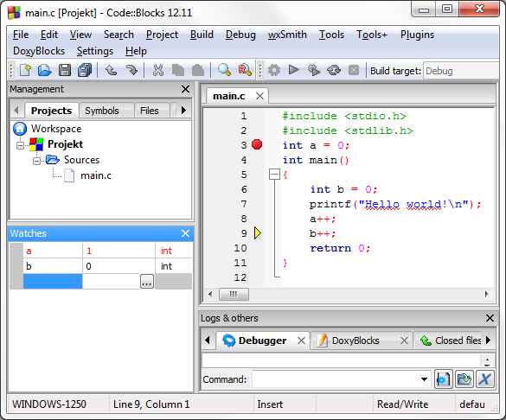Collapse the Projekt tree node

coord(21,146)
